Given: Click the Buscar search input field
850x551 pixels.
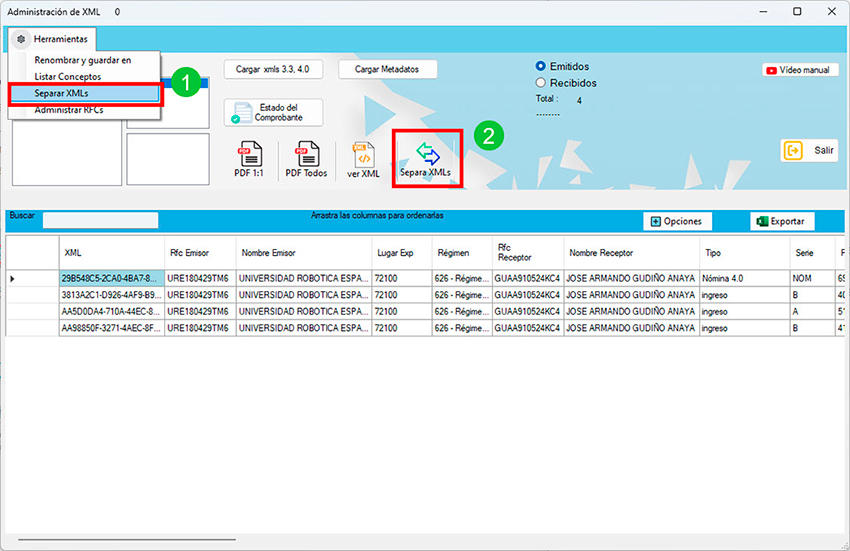Looking at the screenshot, I should point(100,220).
